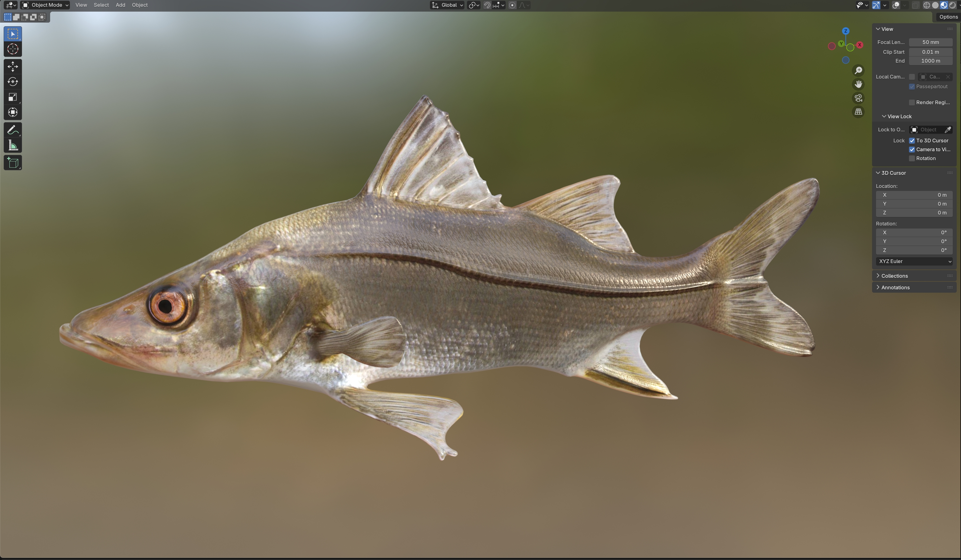Disable Lock To 3D Cursor checkbox
Viewport: 961px width, 560px height.
(x=912, y=141)
